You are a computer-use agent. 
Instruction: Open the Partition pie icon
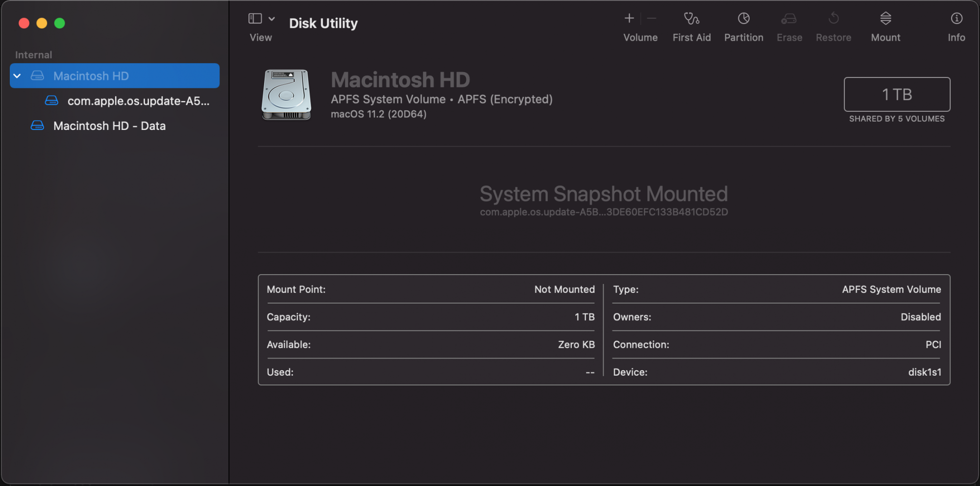(744, 19)
